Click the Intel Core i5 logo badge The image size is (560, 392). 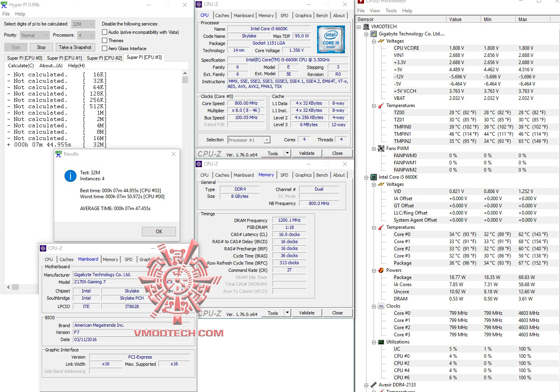click(331, 40)
